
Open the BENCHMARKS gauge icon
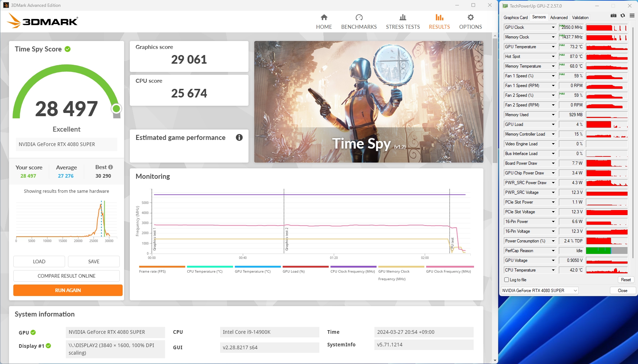click(359, 17)
